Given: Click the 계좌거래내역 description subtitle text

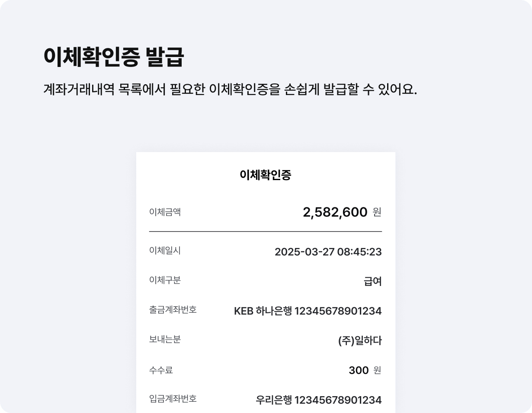Looking at the screenshot, I should 230,89.
